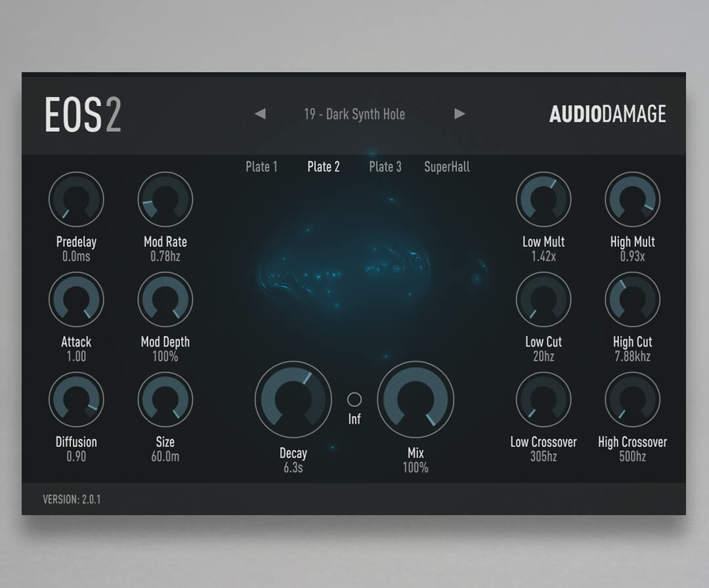Click the Predelay knob
The width and height of the screenshot is (709, 588).
pos(76,199)
